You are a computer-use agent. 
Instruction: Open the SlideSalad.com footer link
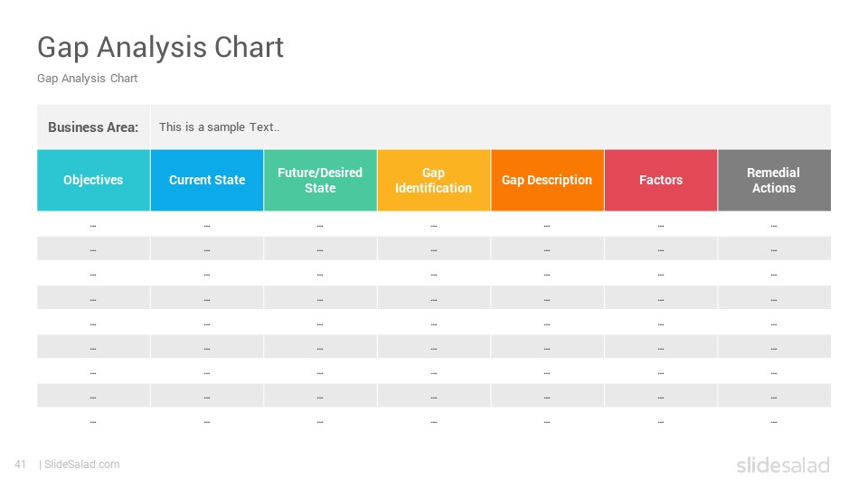click(82, 465)
